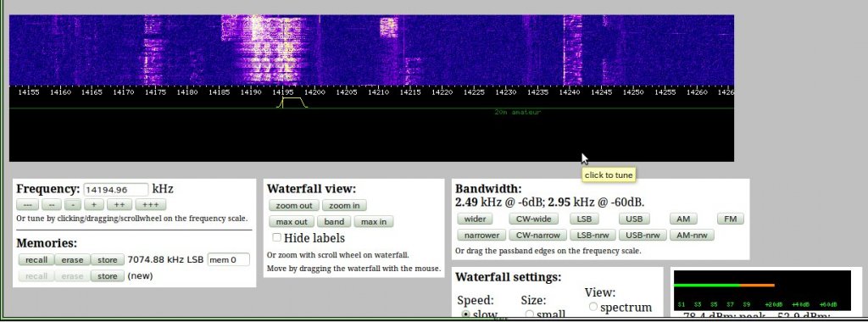This screenshot has width=868, height=322.
Task: Click the S-meter signal strength bar
Action: (x=724, y=286)
